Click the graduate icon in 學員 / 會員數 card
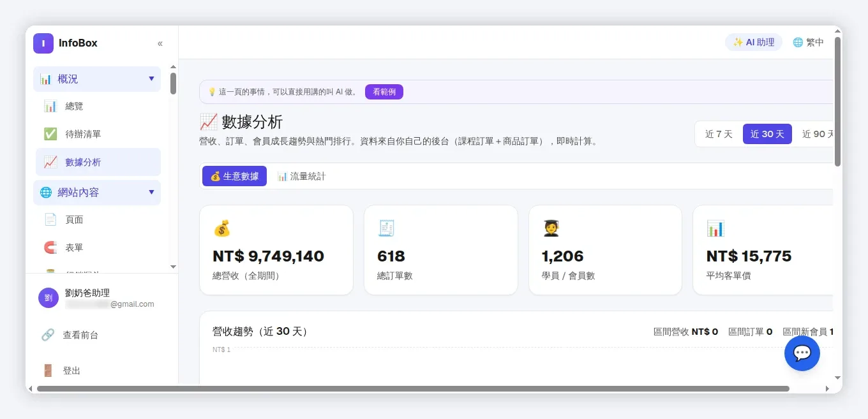868x419 pixels. (551, 228)
